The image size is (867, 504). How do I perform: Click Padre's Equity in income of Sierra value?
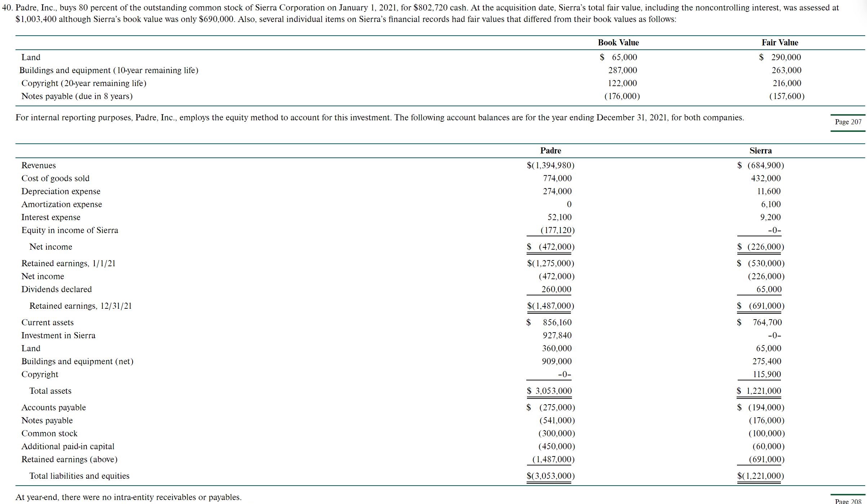tap(557, 230)
